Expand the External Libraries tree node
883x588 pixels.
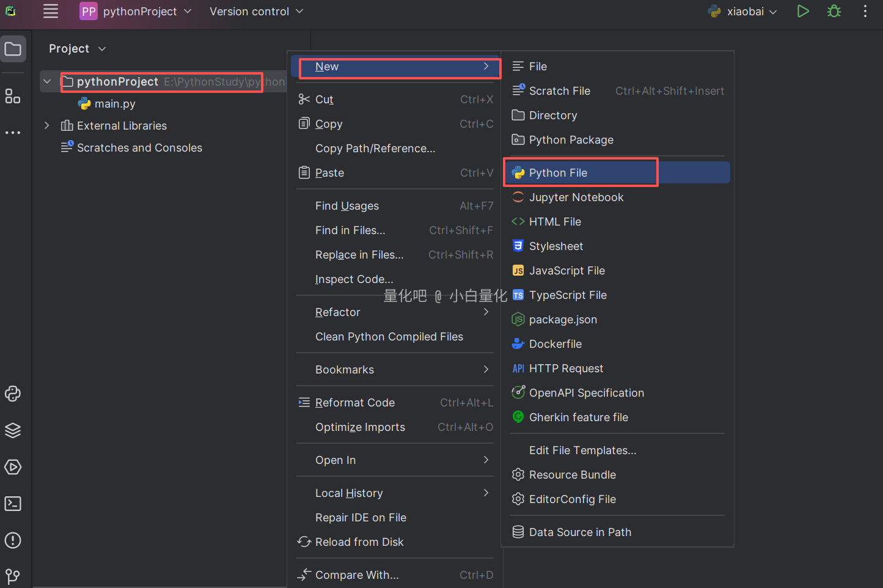coord(47,125)
